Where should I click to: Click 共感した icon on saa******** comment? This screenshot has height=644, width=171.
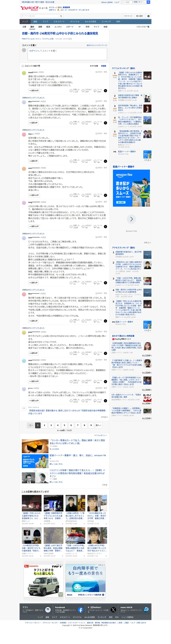click(71, 381)
